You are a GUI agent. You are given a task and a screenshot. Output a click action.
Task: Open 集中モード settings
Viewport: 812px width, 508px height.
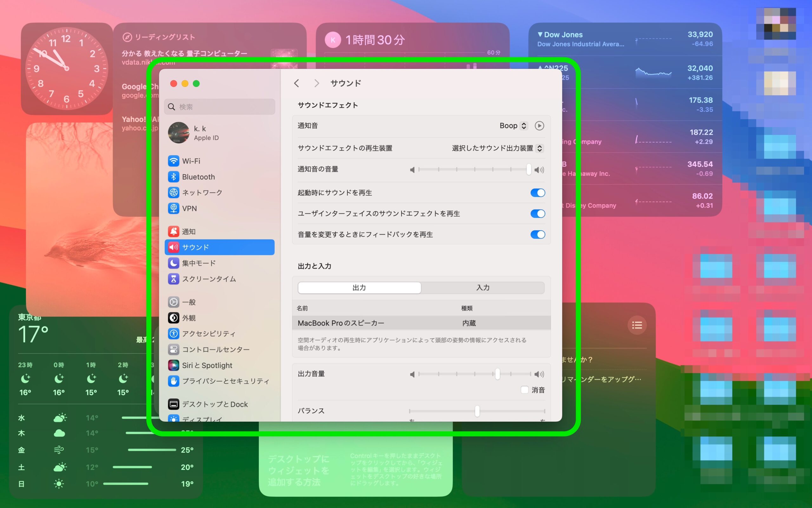(x=219, y=263)
